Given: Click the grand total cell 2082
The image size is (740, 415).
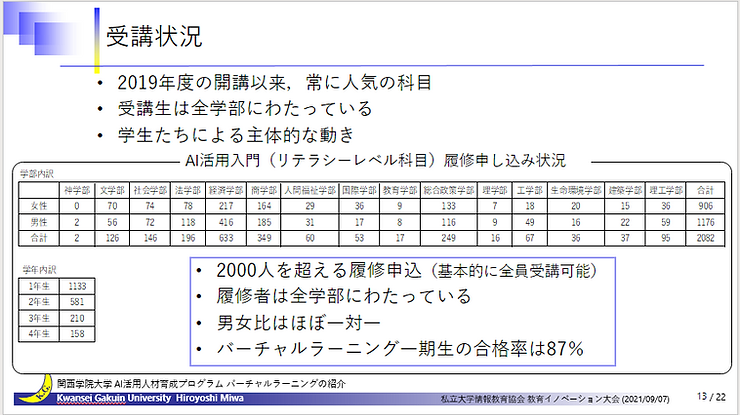Looking at the screenshot, I should tap(705, 238).
